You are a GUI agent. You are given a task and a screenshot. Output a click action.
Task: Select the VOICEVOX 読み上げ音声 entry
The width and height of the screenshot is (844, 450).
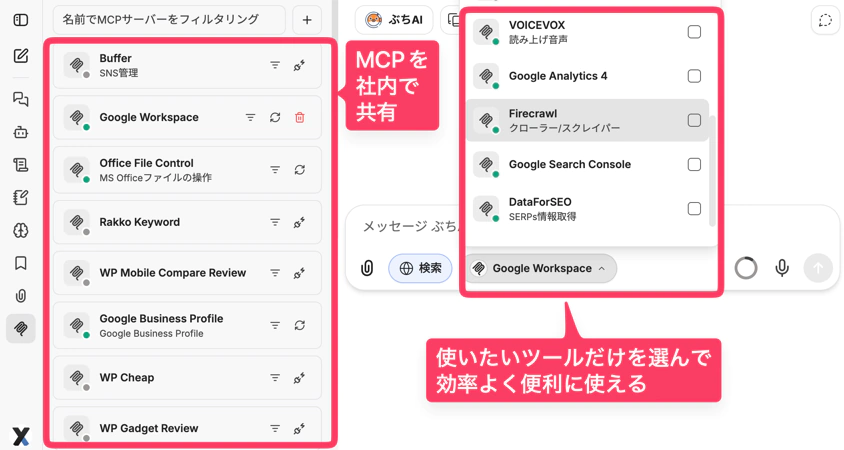tap(587, 32)
